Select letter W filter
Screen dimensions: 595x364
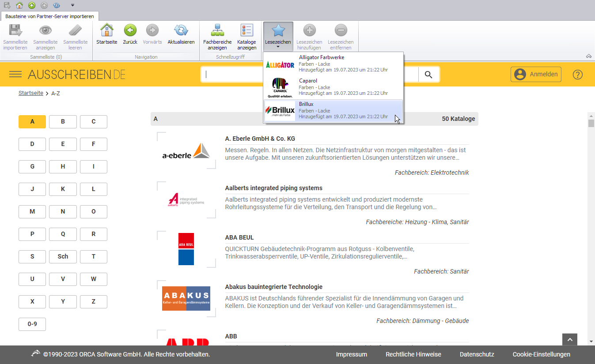(94, 279)
